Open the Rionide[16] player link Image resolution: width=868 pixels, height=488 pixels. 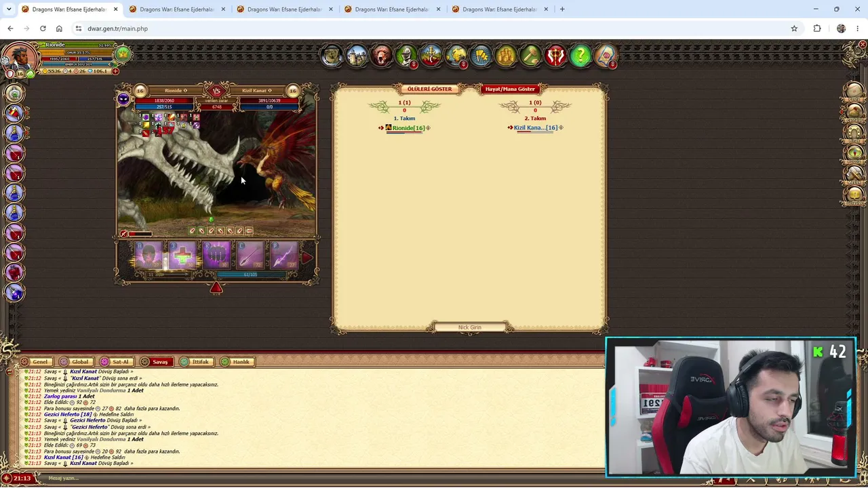[x=408, y=128]
